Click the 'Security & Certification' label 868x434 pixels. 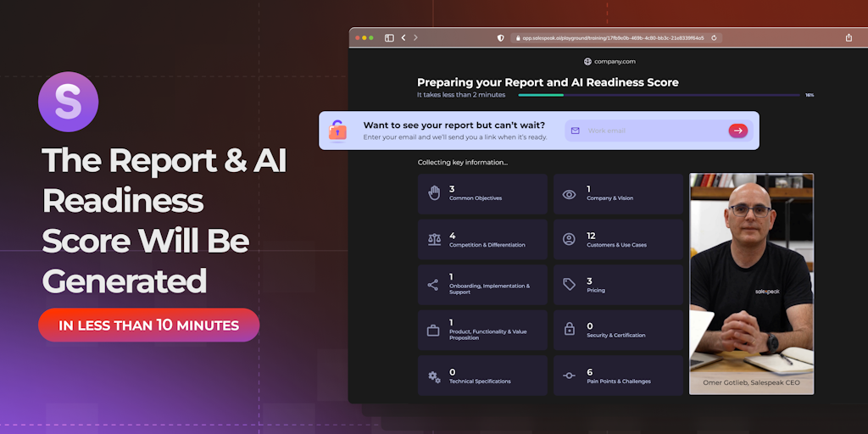coord(616,336)
